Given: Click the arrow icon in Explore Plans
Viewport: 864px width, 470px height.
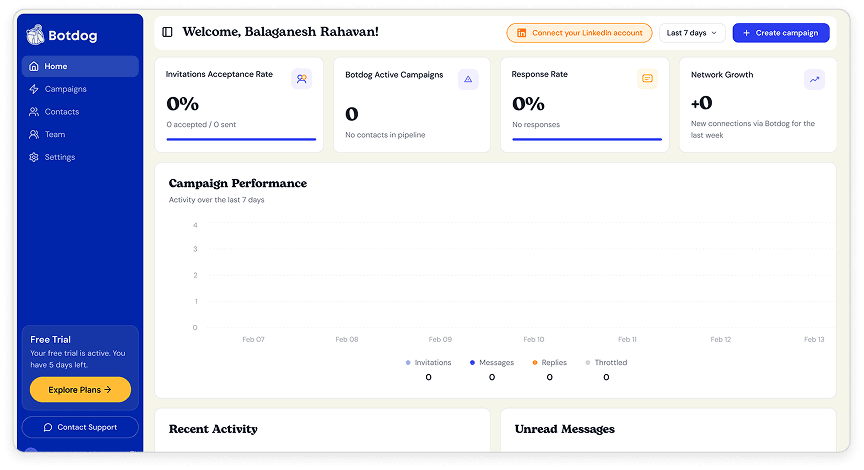Looking at the screenshot, I should [x=108, y=390].
